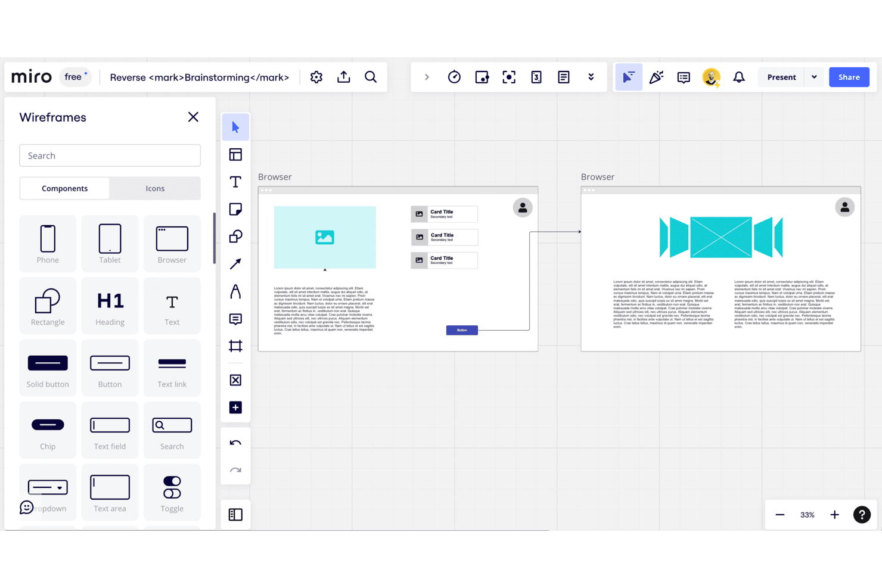Open the Templates tool
Viewport: 882px width, 588px height.
(x=235, y=155)
